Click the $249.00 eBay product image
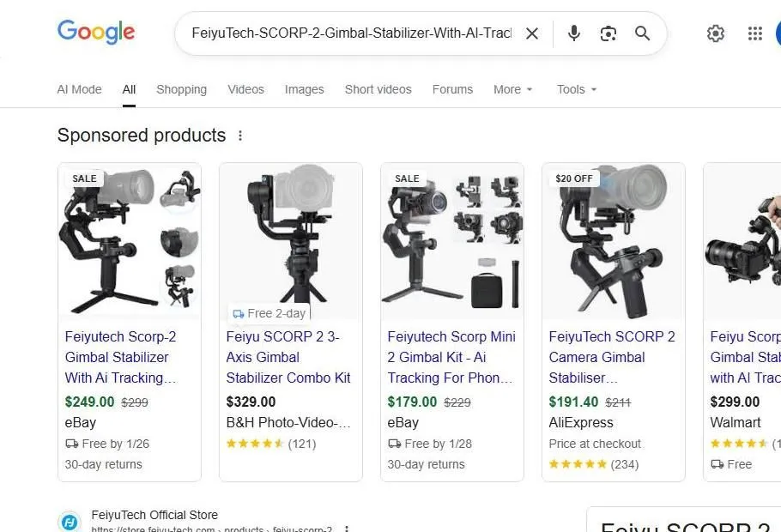 pos(130,241)
